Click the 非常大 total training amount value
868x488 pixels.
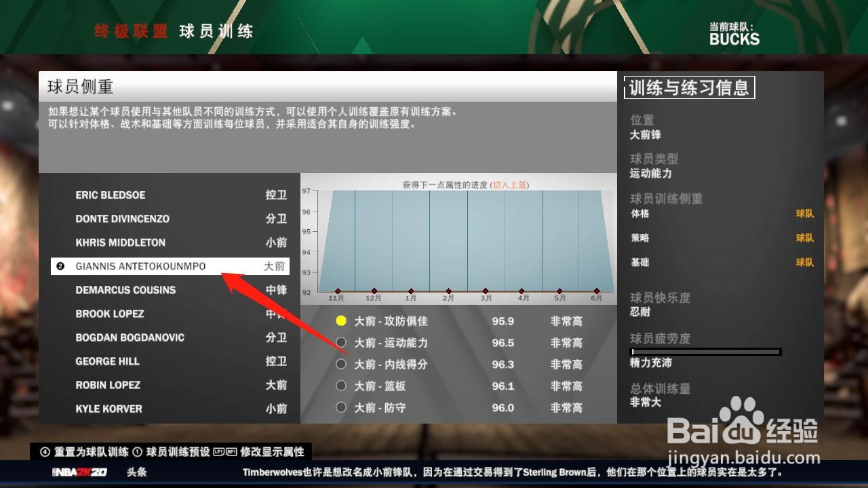pyautogui.click(x=646, y=402)
